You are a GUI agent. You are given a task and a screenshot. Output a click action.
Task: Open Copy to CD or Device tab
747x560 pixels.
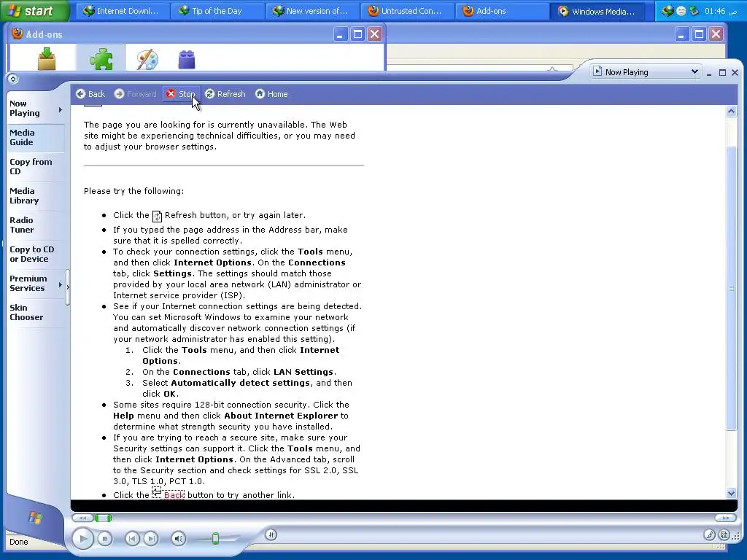point(36,254)
